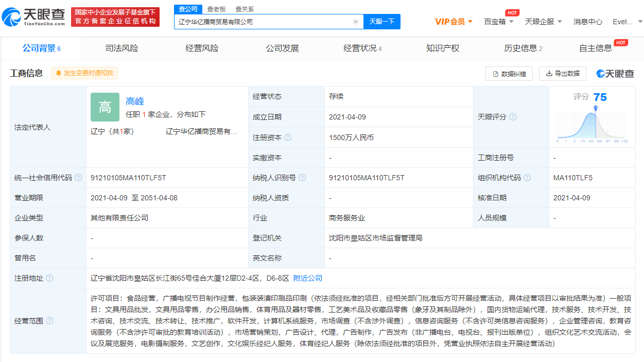Open the TianYanCha logo homepage
The height and width of the screenshot is (362, 644).
tap(33, 17)
